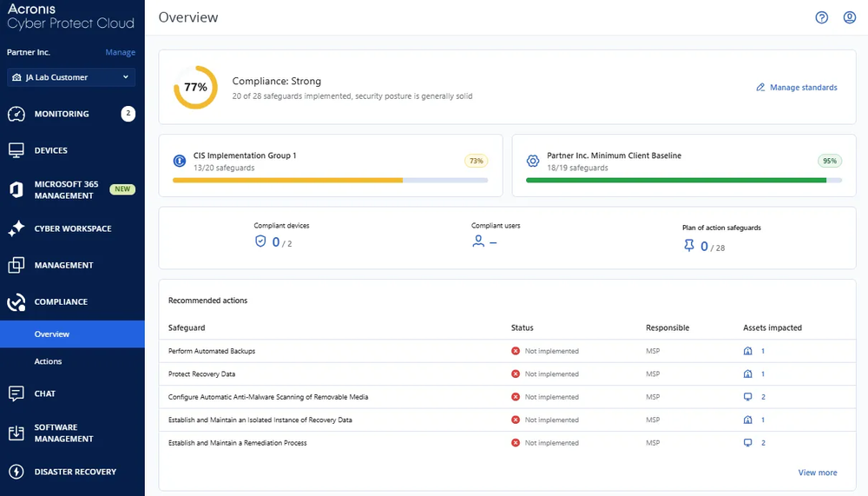Click the Status column header
This screenshot has height=496, width=868.
(x=522, y=327)
